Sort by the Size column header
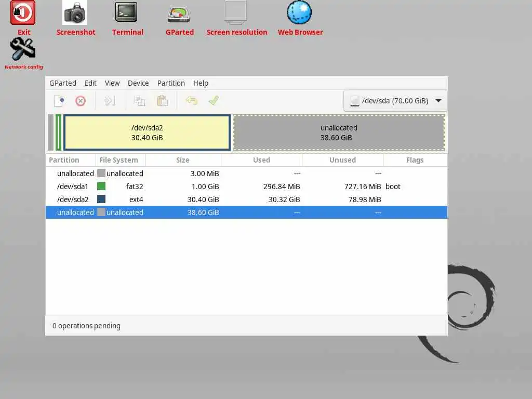 (183, 160)
